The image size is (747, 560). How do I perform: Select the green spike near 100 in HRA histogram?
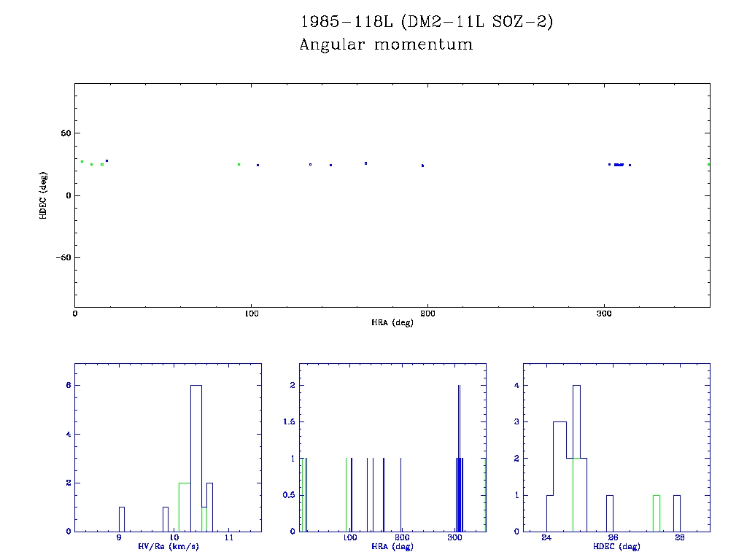pyautogui.click(x=347, y=495)
